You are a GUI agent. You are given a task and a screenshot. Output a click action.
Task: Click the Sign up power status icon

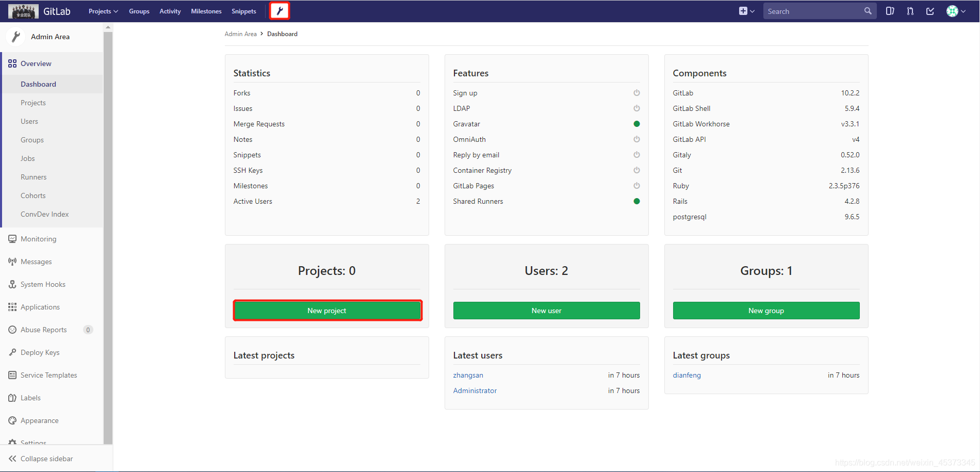coord(636,93)
